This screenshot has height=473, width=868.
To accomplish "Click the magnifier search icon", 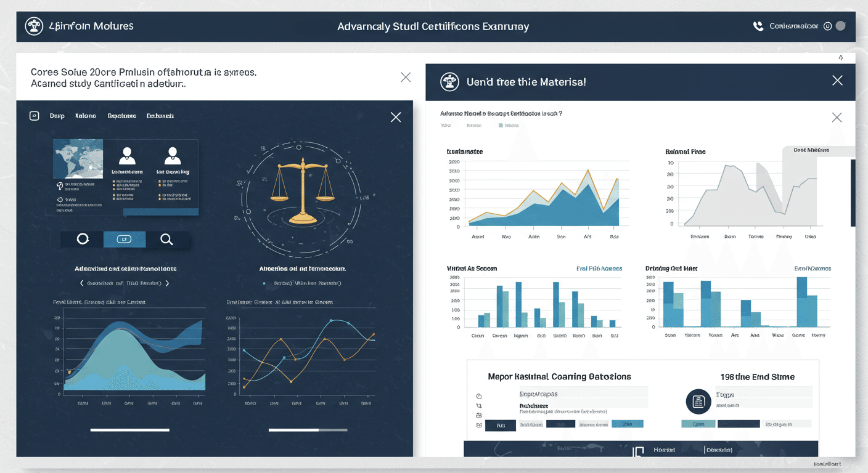I will tap(166, 239).
